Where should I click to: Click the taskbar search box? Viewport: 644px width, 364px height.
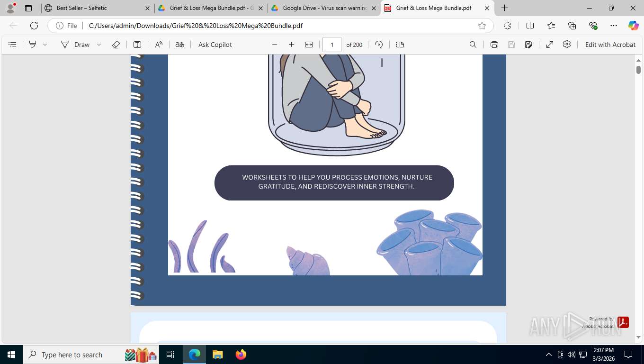pyautogui.click(x=91, y=355)
